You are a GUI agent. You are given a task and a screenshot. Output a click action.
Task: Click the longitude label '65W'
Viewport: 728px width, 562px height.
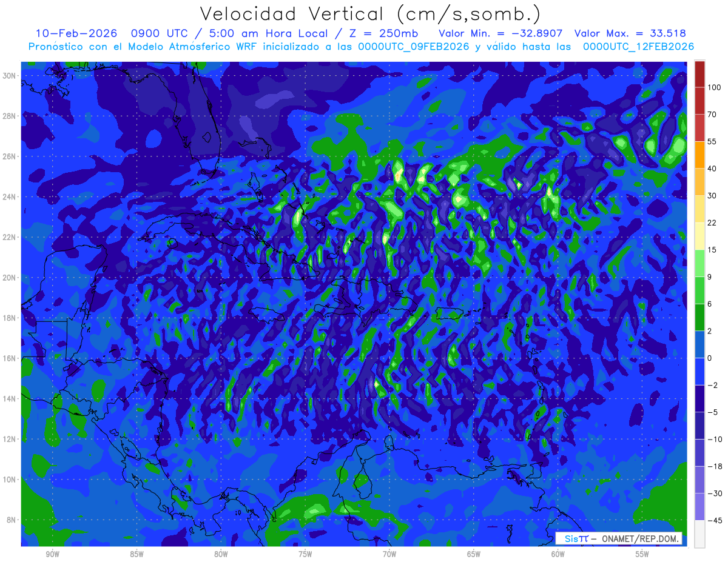click(x=474, y=555)
